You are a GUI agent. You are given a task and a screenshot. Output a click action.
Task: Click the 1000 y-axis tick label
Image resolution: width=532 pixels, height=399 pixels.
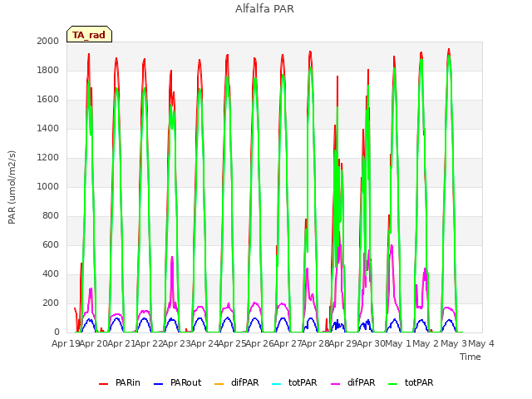pyautogui.click(x=48, y=186)
